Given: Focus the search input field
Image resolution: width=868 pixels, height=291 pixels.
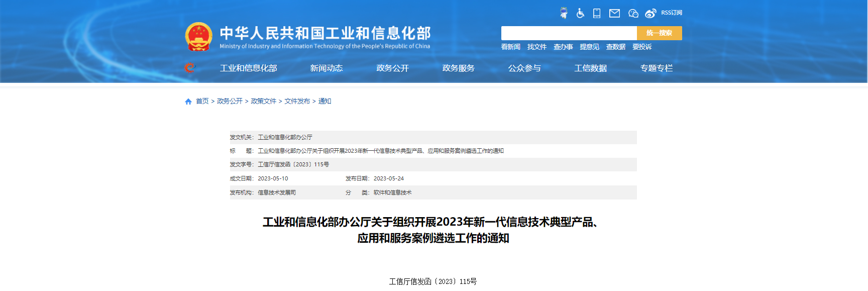Looking at the screenshot, I should click(569, 33).
